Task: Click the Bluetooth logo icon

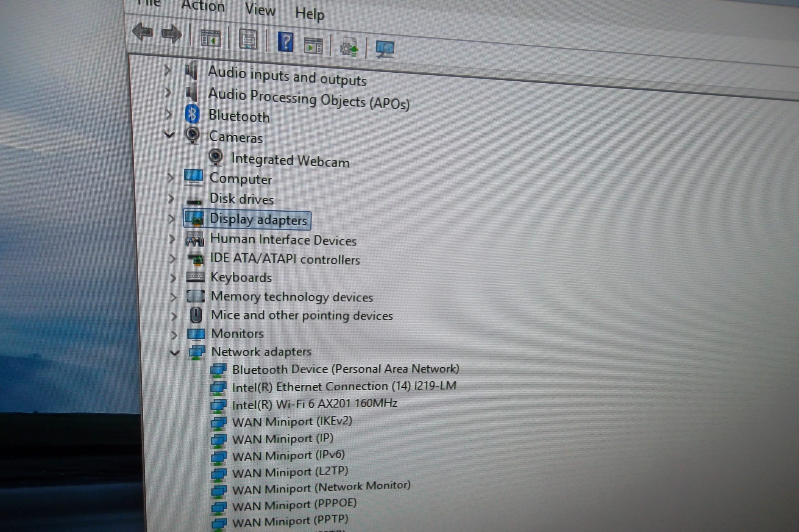Action: point(192,114)
